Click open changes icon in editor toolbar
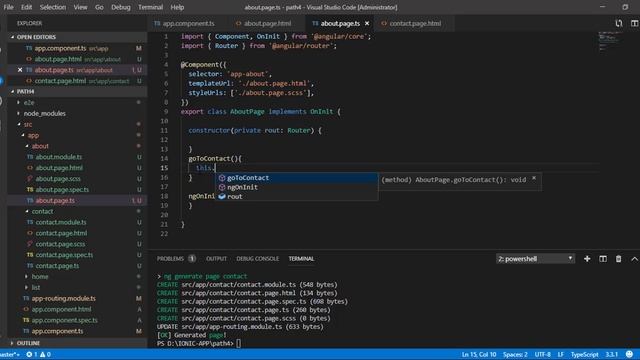This screenshot has width=640, height=360. tap(619, 23)
